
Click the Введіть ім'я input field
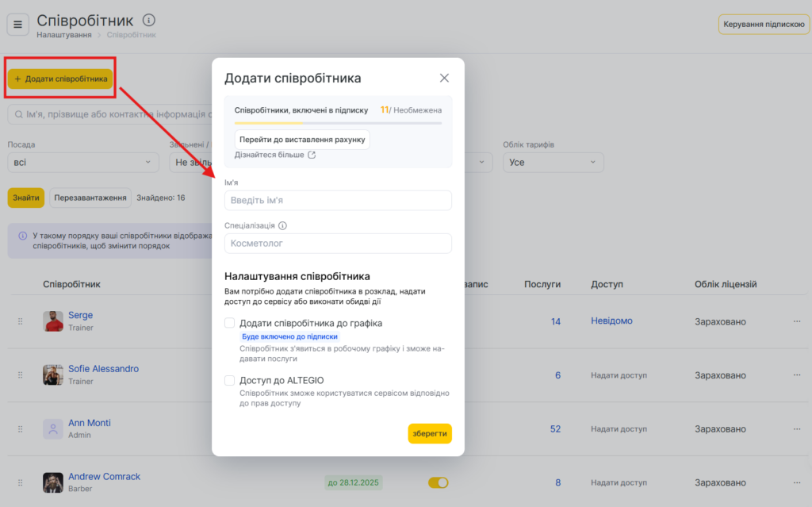click(x=338, y=200)
